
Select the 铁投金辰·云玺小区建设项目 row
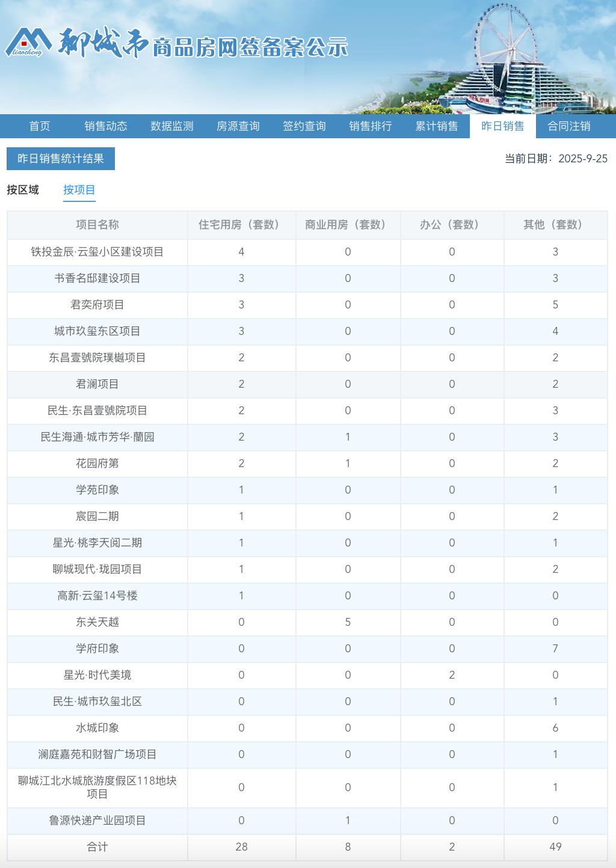(98, 252)
